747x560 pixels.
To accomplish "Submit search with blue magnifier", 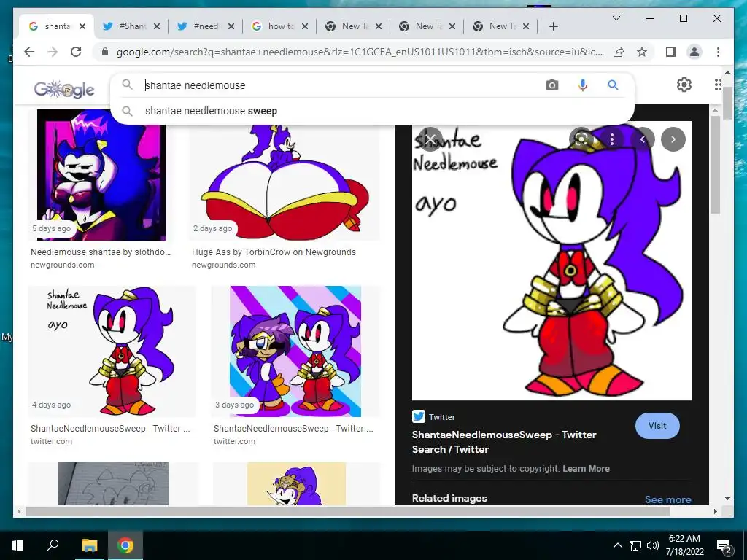I will click(613, 85).
